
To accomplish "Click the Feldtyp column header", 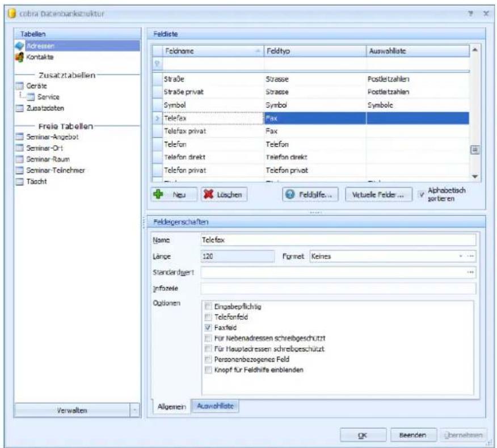I will click(315, 51).
